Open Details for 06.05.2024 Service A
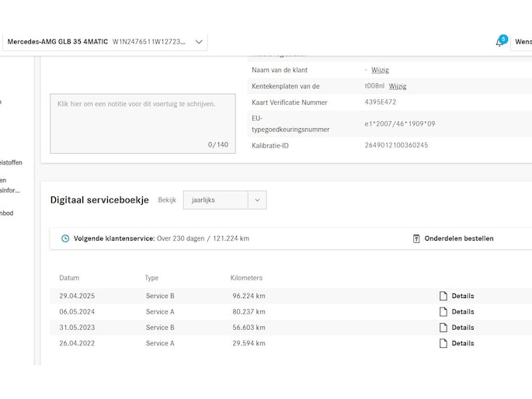 pyautogui.click(x=463, y=311)
